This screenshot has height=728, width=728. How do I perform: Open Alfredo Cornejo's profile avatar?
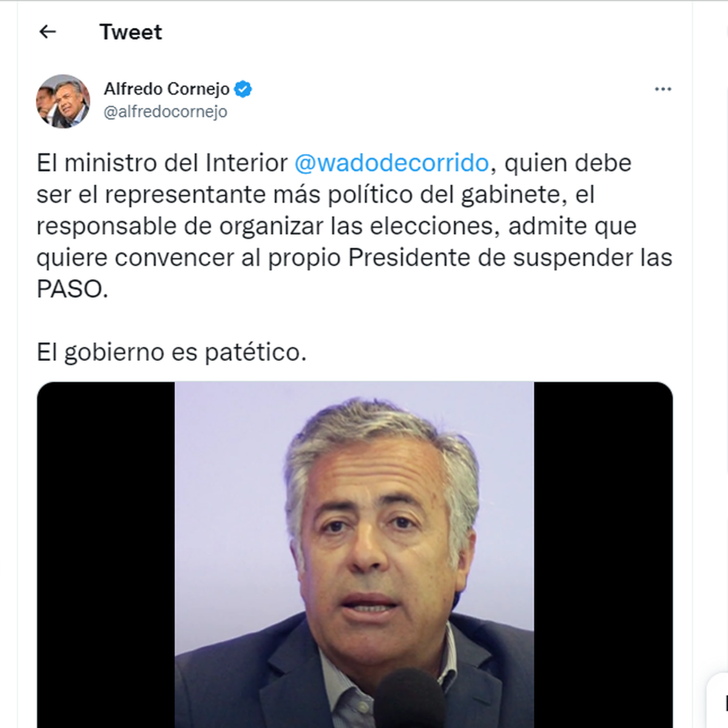click(x=63, y=101)
